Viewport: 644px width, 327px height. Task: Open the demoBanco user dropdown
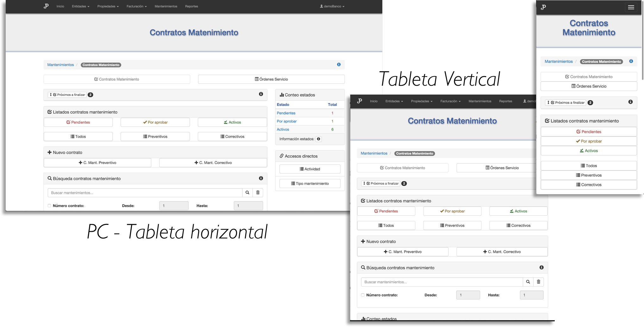pos(332,6)
